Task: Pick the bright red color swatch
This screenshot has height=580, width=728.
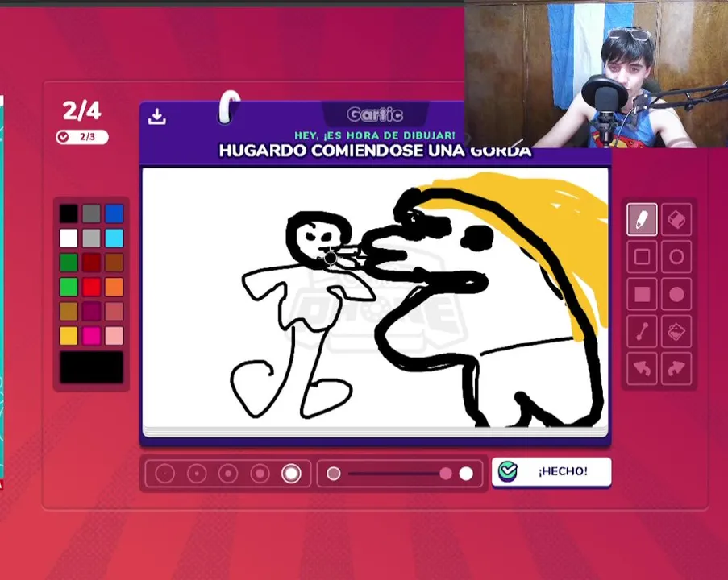Action: 91,288
